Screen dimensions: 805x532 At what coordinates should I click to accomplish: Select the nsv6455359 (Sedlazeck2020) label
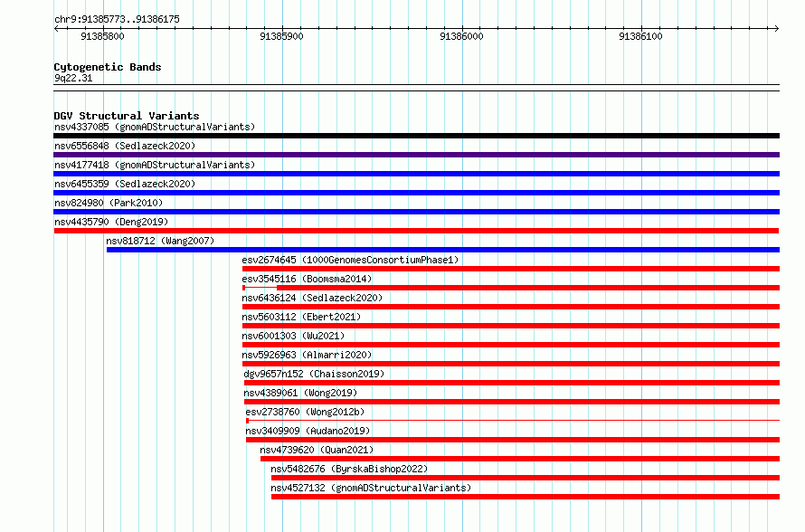125,184
